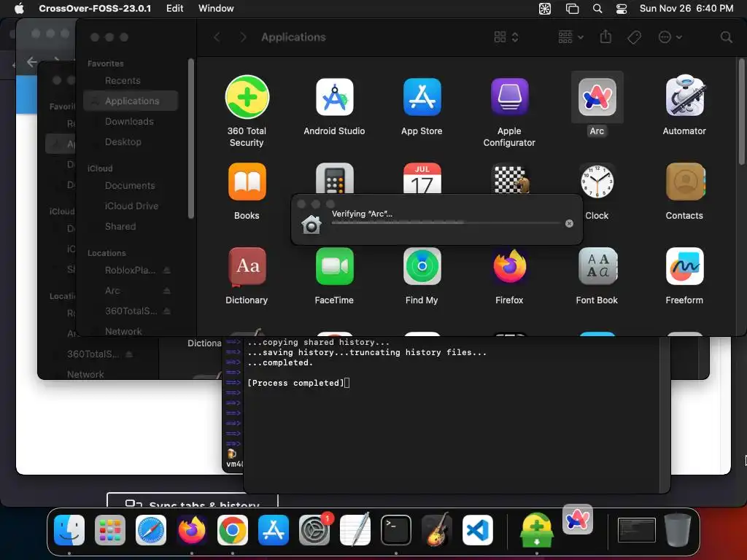
Task: Open the icon view switcher dropdown
Action: [506, 37]
